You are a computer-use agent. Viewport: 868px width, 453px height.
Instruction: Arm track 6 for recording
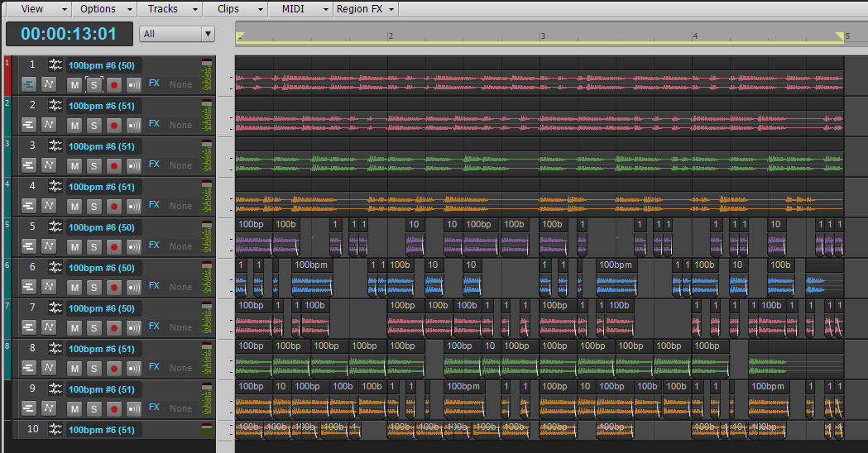pos(114,287)
